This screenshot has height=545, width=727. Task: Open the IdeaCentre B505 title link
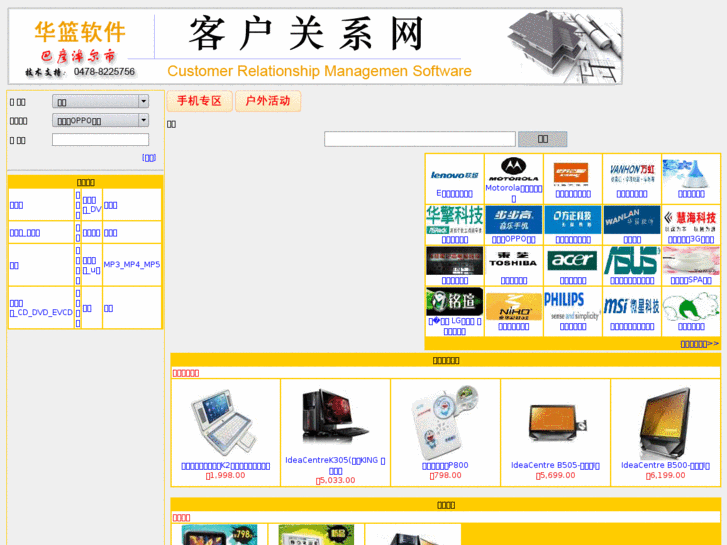[555, 465]
